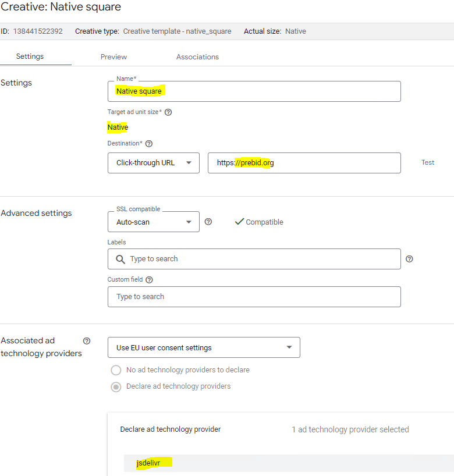Switch to the Preview tab
This screenshot has height=476, width=454.
coord(114,57)
